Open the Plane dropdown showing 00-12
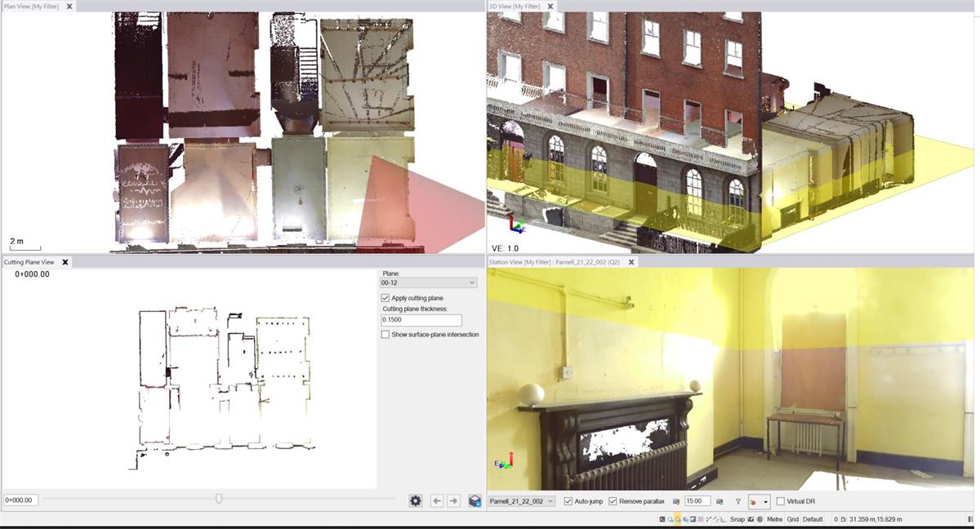The image size is (980, 529). [428, 282]
